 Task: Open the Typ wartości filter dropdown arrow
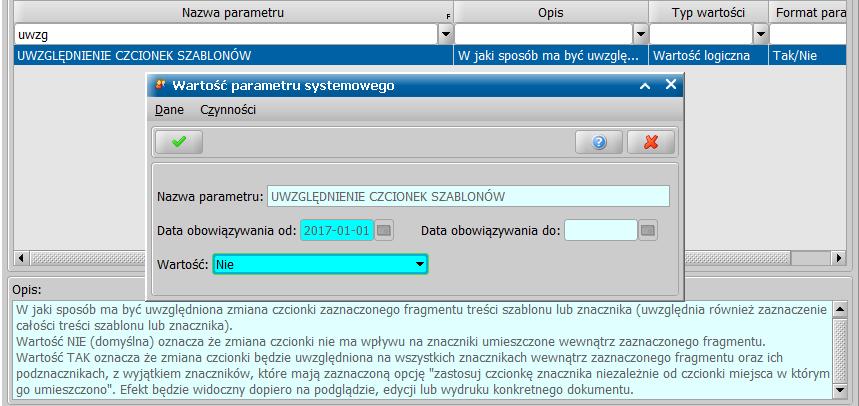pyautogui.click(x=760, y=35)
